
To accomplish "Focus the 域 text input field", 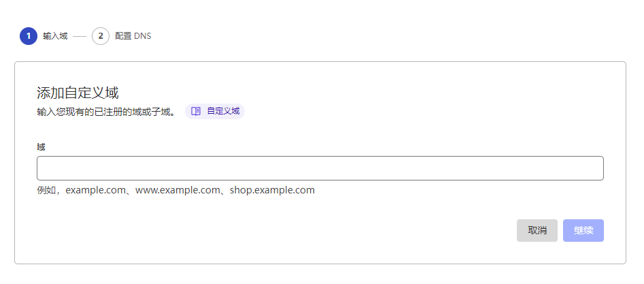I will point(320,168).
